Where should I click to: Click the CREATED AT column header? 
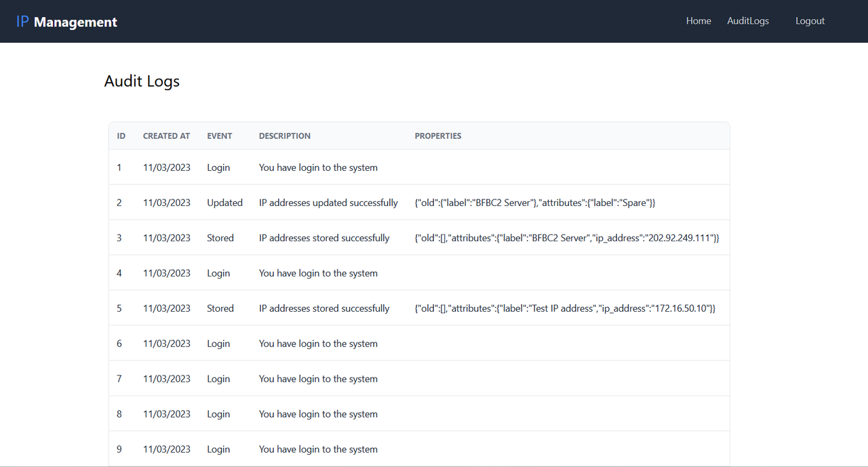pos(166,136)
